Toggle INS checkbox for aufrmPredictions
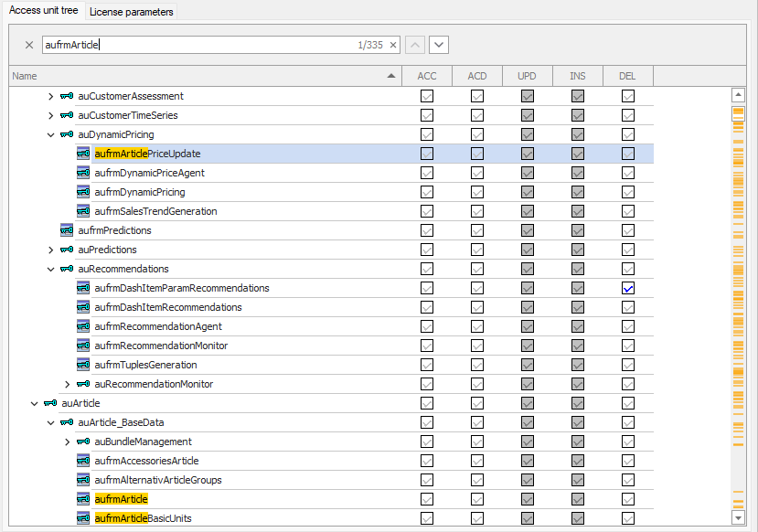758x532 pixels. (x=578, y=230)
